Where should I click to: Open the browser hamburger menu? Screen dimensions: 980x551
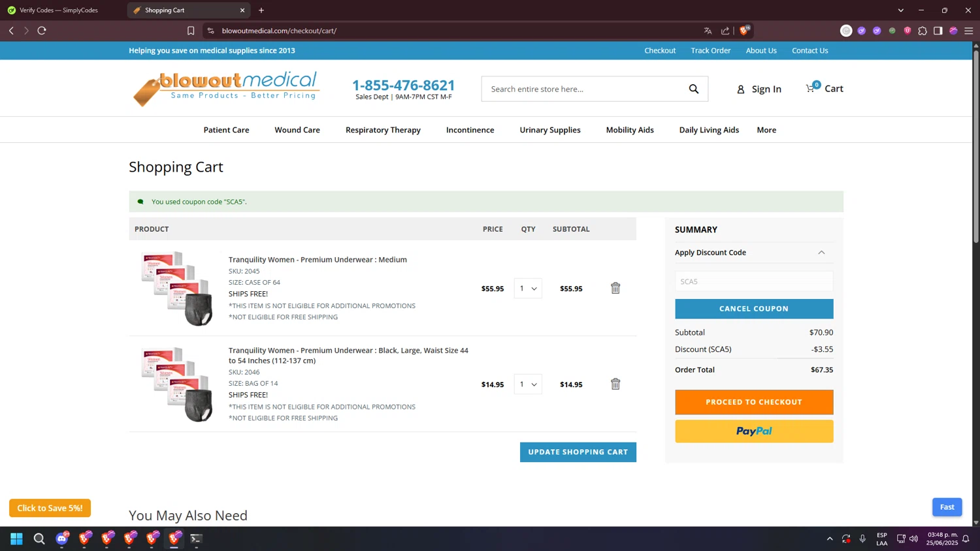(969, 31)
